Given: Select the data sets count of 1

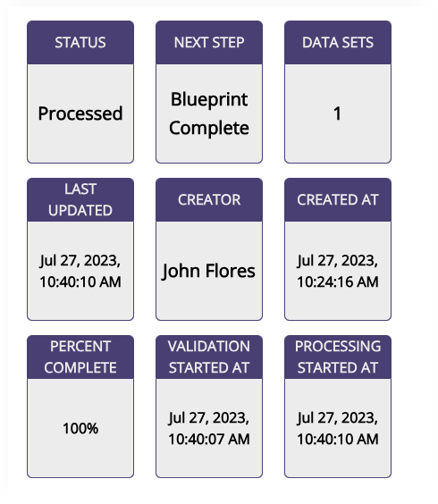Looking at the screenshot, I should (337, 113).
